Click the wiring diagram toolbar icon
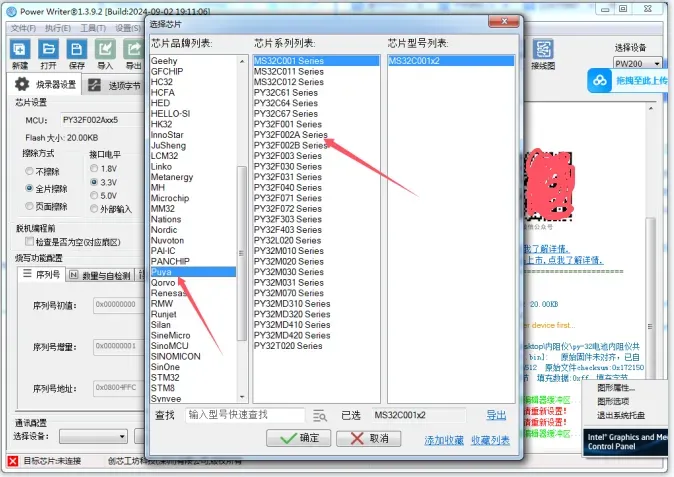Viewport: 674px width, 477px height. (x=543, y=49)
